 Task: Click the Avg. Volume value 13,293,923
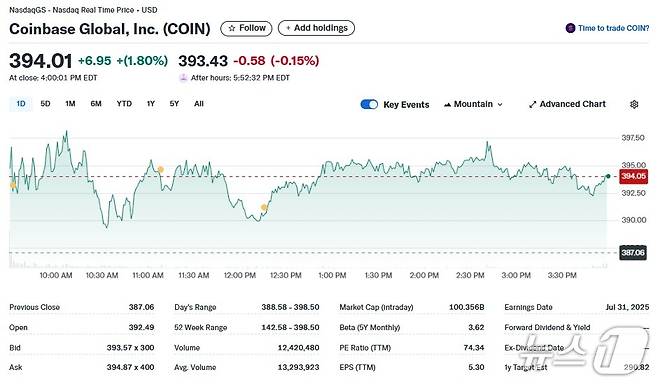point(298,367)
